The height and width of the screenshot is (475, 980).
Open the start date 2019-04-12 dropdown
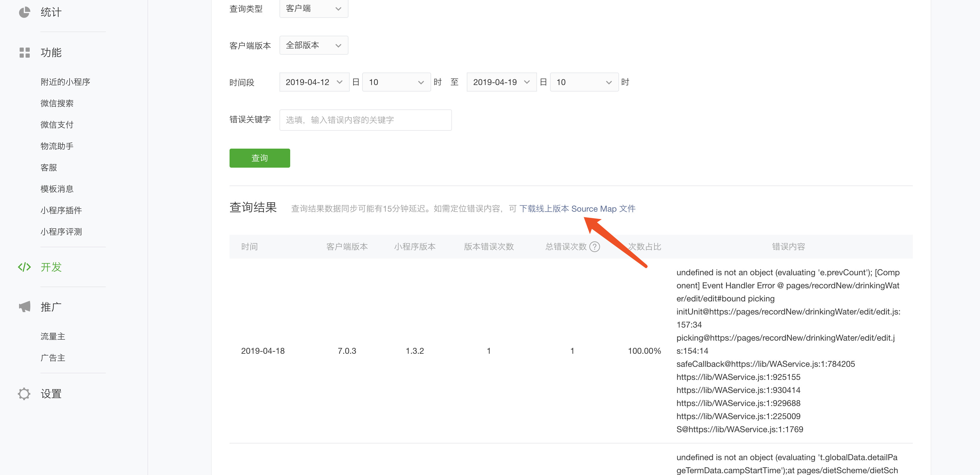[x=314, y=82]
